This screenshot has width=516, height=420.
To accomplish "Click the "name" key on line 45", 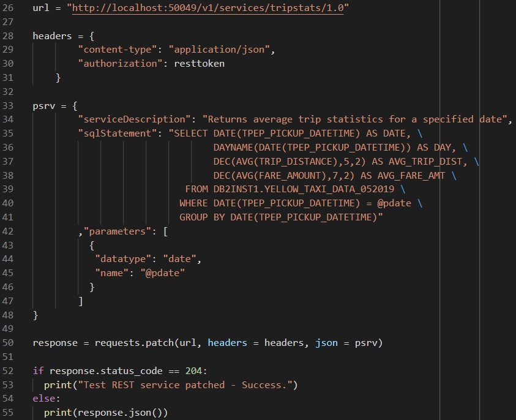I will [x=112, y=273].
